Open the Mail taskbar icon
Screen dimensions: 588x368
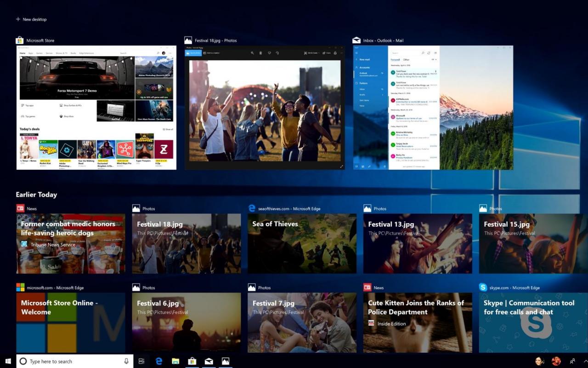pos(209,361)
